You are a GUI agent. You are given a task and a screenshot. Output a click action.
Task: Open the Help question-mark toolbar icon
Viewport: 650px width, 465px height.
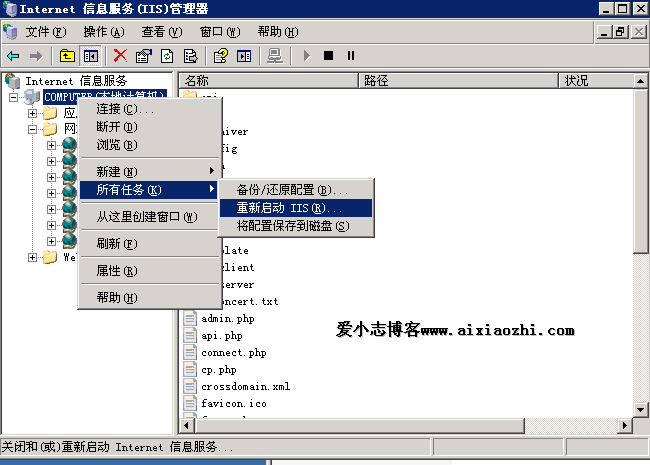[x=221, y=56]
